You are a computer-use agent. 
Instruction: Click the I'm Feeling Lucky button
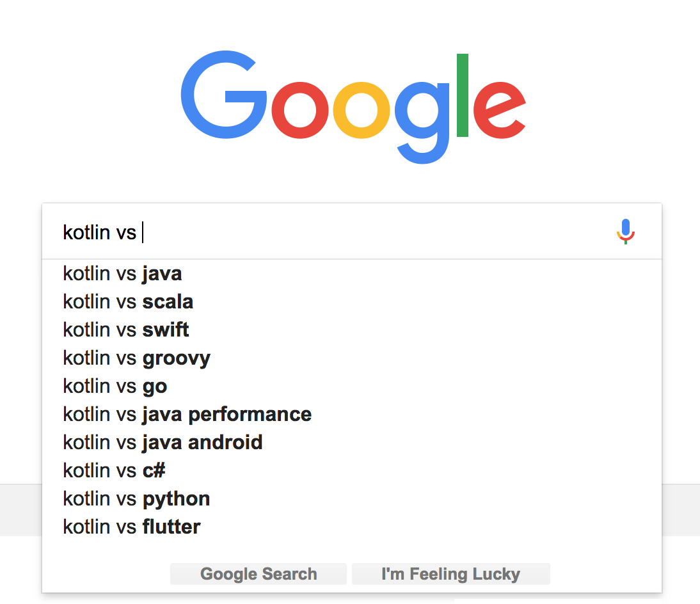click(x=451, y=574)
